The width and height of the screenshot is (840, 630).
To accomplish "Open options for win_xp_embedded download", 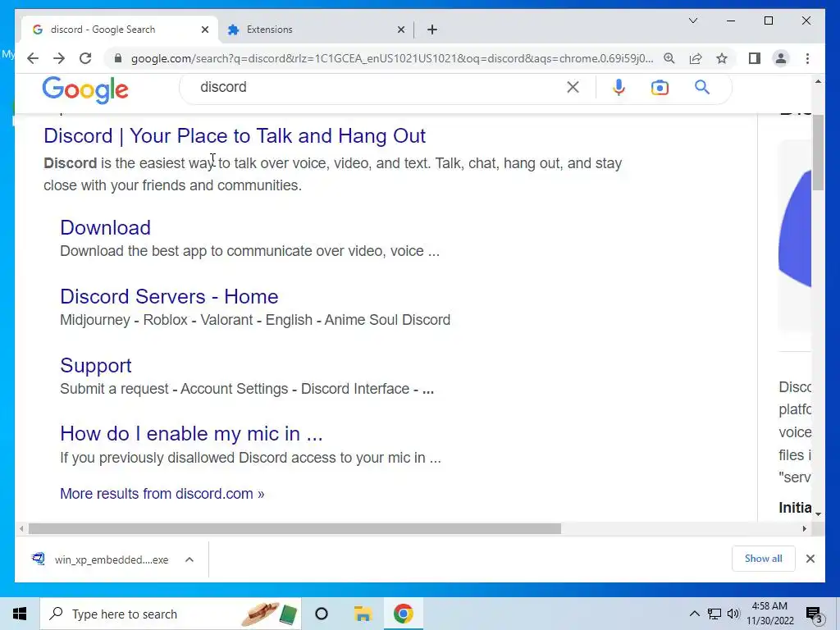I will [189, 559].
